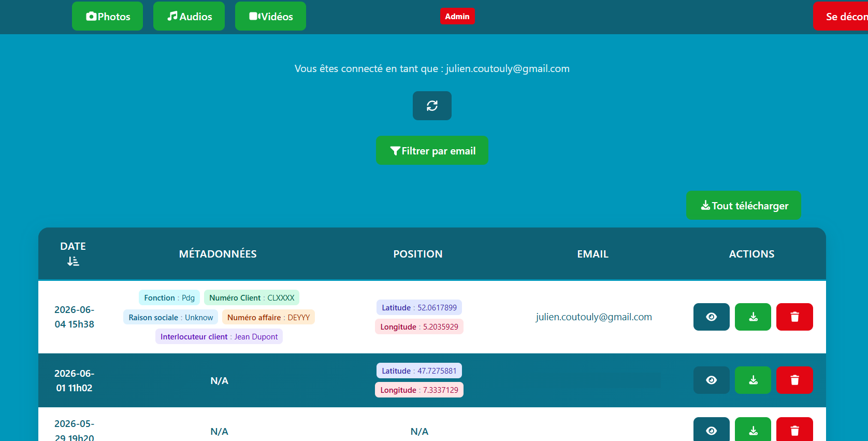Click the Longitude : 7.3337129 badge
868x441 pixels.
pos(419,390)
